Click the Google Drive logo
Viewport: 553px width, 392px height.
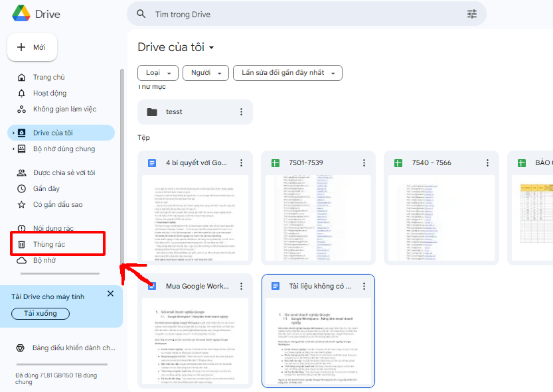pyautogui.click(x=23, y=14)
